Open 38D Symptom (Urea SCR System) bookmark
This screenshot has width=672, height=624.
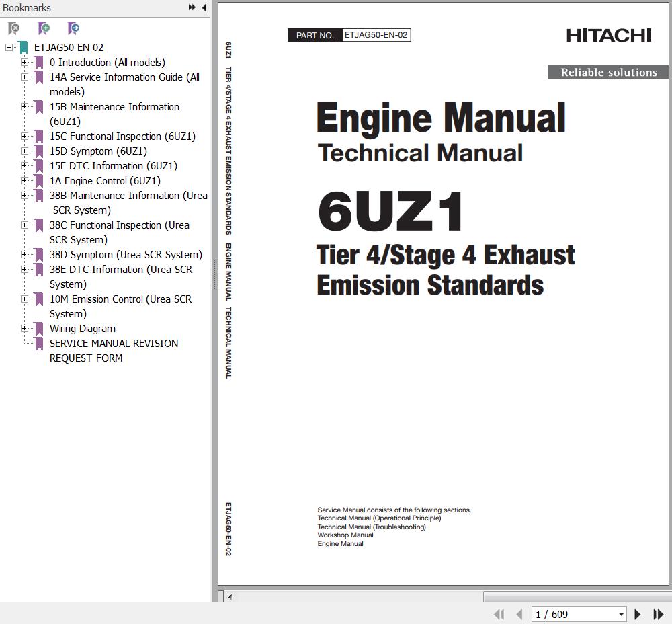(x=125, y=255)
